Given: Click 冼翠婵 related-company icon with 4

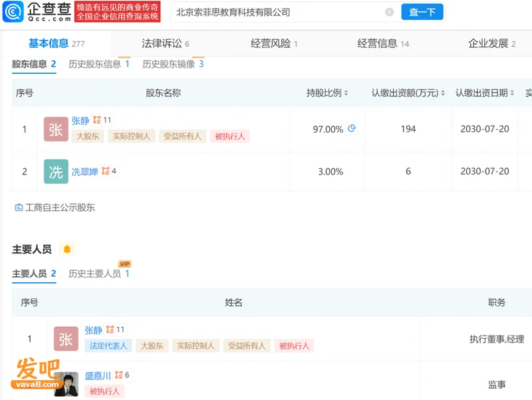Looking at the screenshot, I should pyautogui.click(x=109, y=171).
